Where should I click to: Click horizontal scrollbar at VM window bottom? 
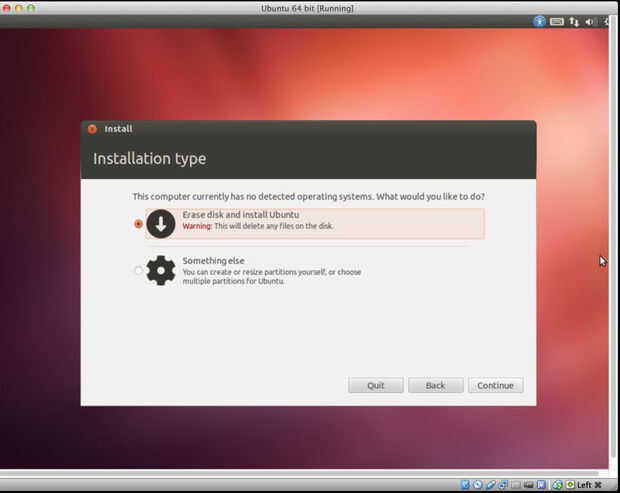click(299, 473)
